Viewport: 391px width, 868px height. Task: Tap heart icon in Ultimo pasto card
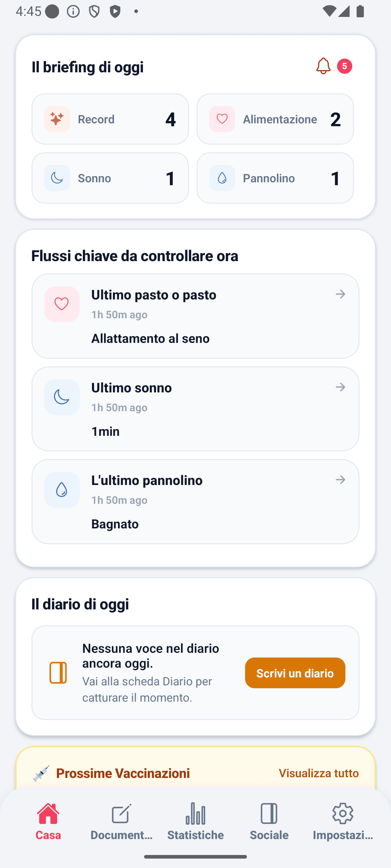(x=62, y=304)
